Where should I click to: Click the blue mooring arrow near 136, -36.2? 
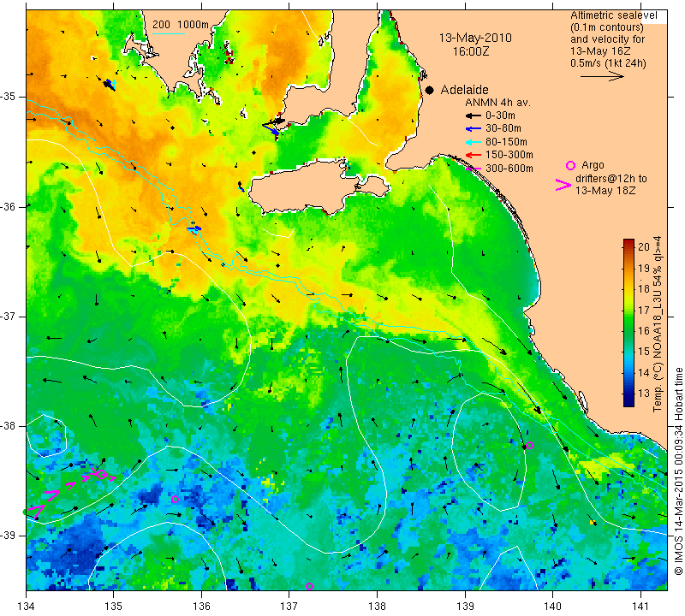pos(194,228)
